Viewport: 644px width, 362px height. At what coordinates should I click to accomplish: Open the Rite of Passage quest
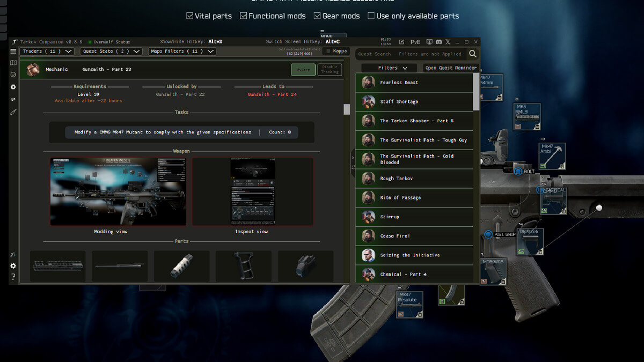[x=414, y=198]
